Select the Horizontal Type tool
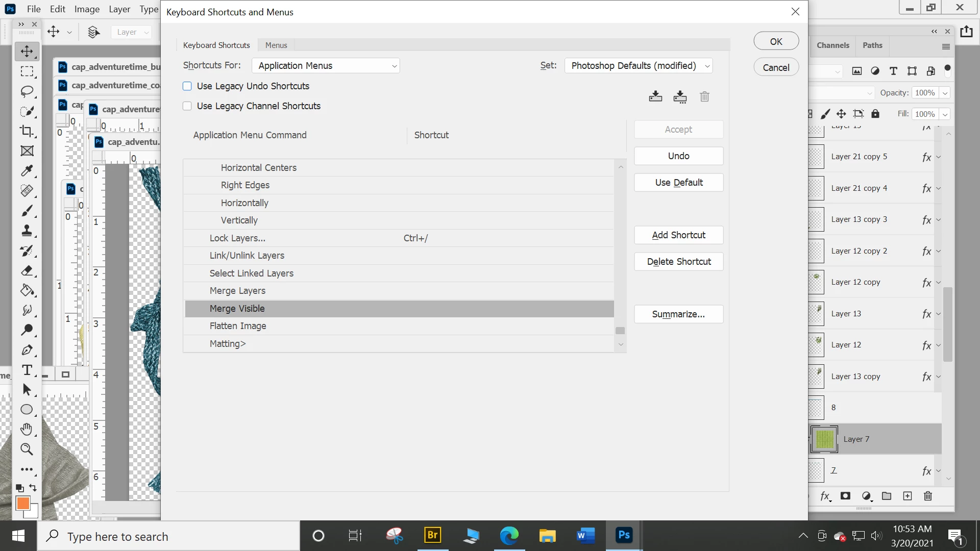Viewport: 980px width, 551px height. [27, 370]
